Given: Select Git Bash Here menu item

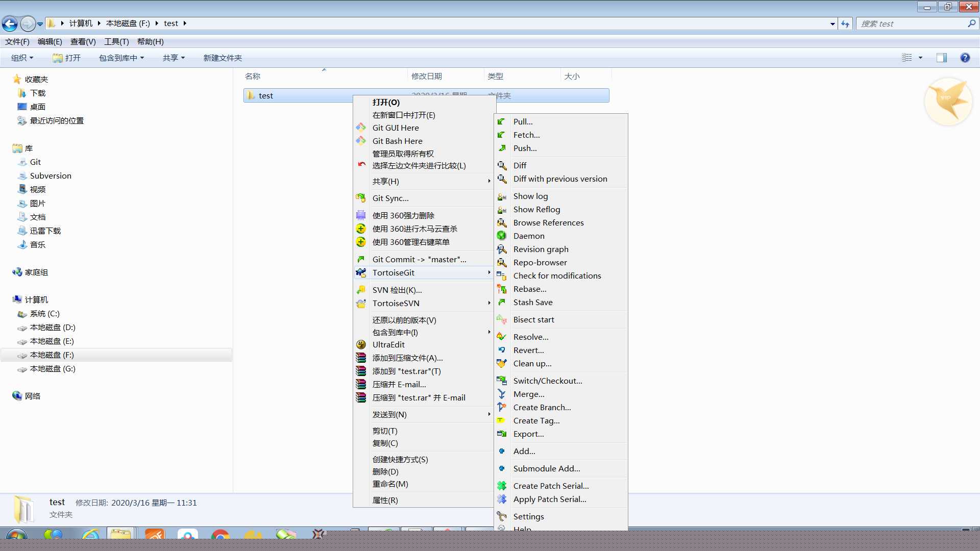Looking at the screenshot, I should click(397, 141).
